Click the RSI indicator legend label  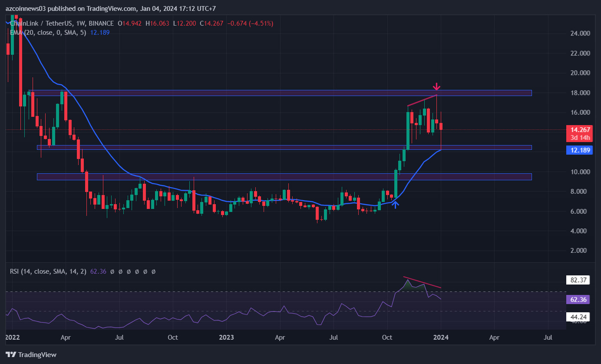(x=49, y=271)
